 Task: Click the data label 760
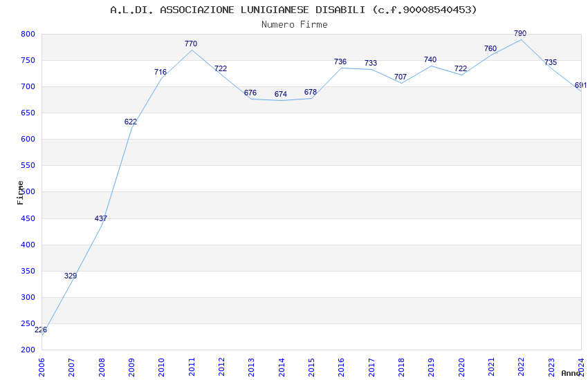tap(490, 48)
